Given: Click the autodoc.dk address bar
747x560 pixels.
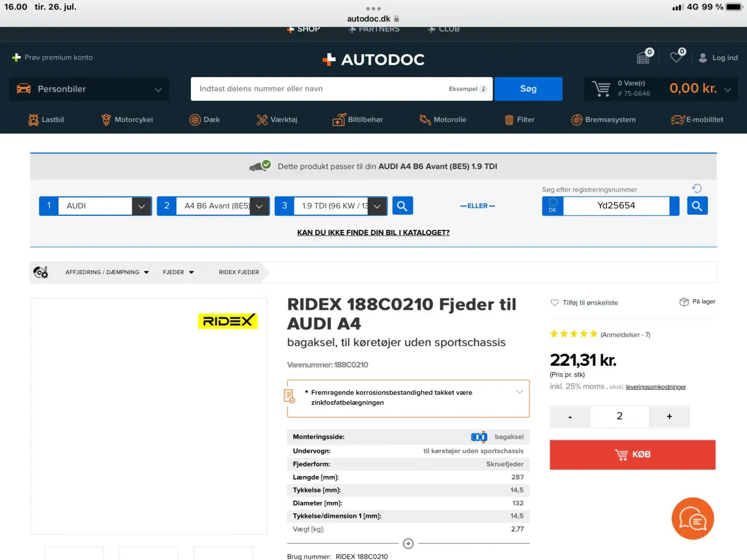Looking at the screenshot, I should click(373, 19).
